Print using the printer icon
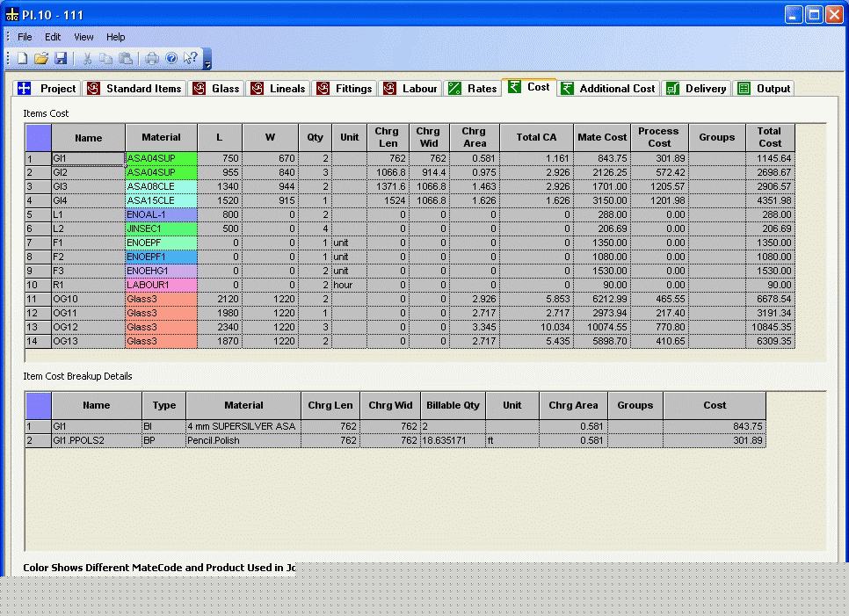 click(x=152, y=59)
